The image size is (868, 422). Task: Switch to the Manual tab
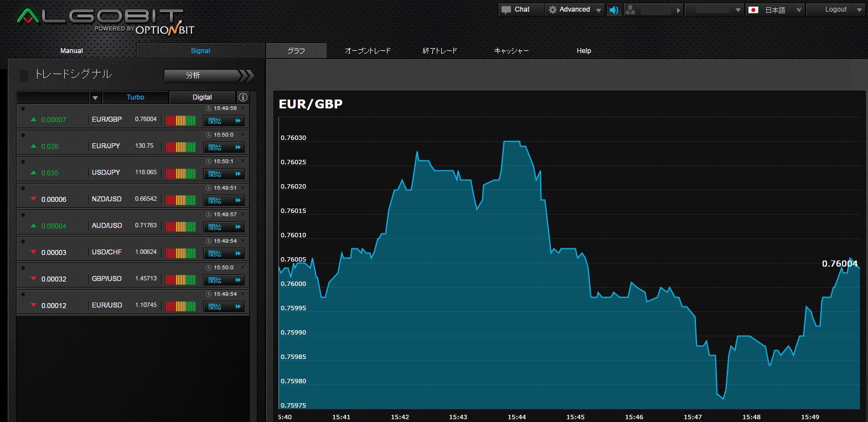coord(71,51)
